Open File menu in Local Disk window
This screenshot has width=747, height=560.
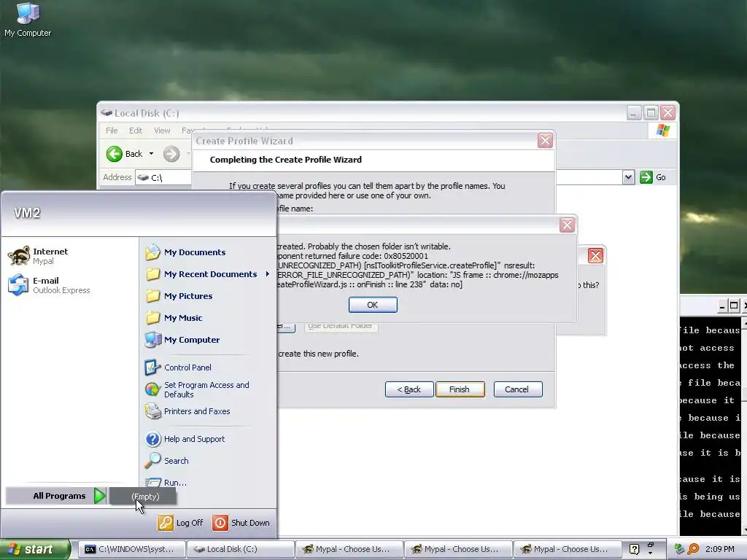click(x=112, y=131)
